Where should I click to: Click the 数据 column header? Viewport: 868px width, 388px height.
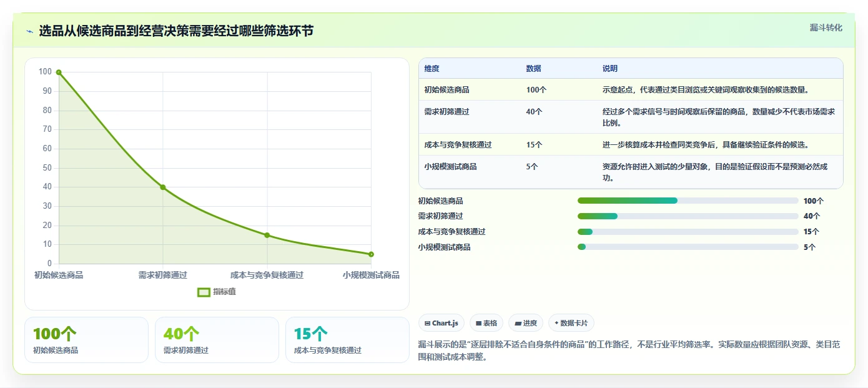534,69
